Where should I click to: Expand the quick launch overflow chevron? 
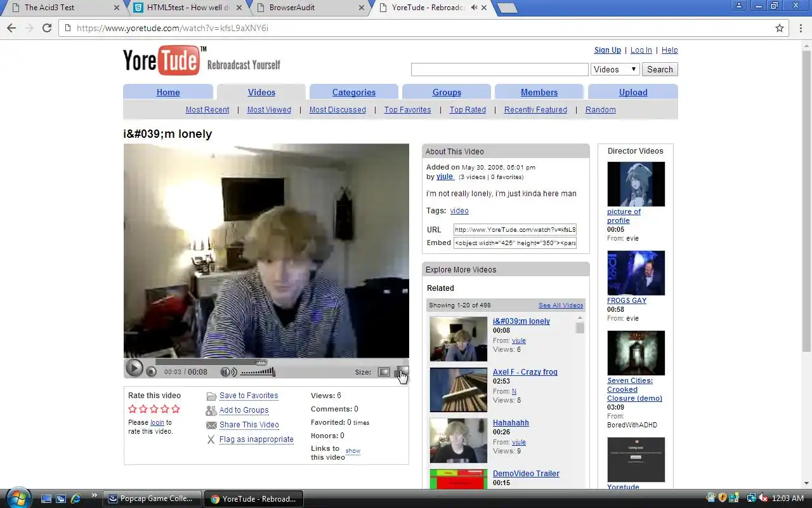(95, 496)
